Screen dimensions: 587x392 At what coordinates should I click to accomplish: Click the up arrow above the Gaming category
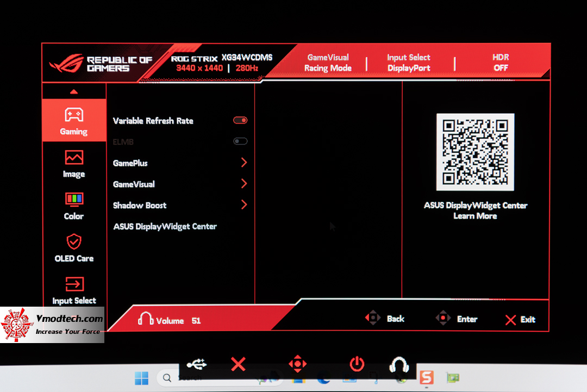(x=74, y=92)
